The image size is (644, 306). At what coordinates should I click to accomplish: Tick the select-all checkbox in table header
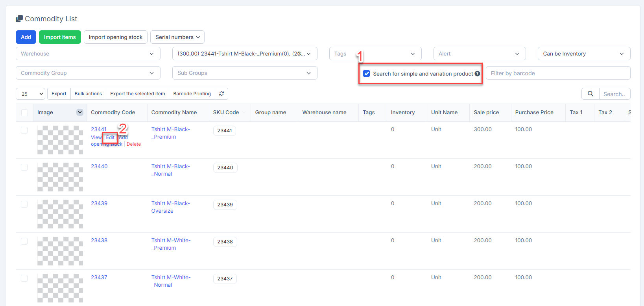click(24, 113)
